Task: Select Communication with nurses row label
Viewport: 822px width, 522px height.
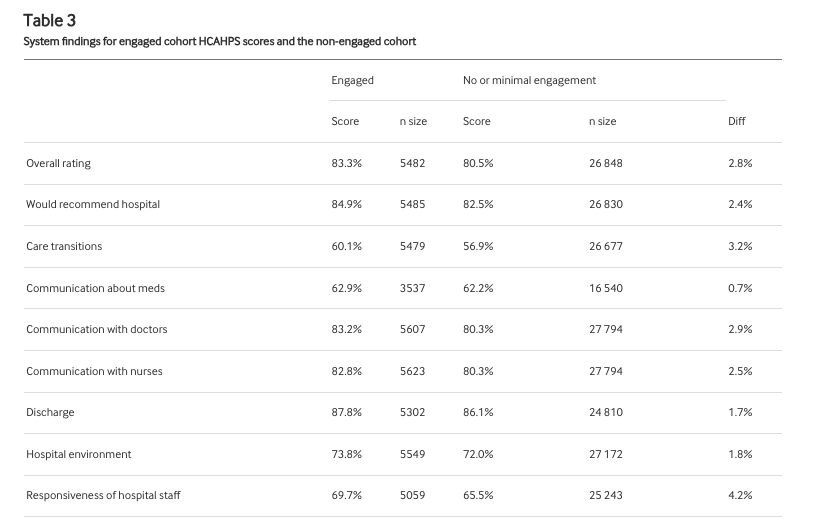Action: [94, 371]
